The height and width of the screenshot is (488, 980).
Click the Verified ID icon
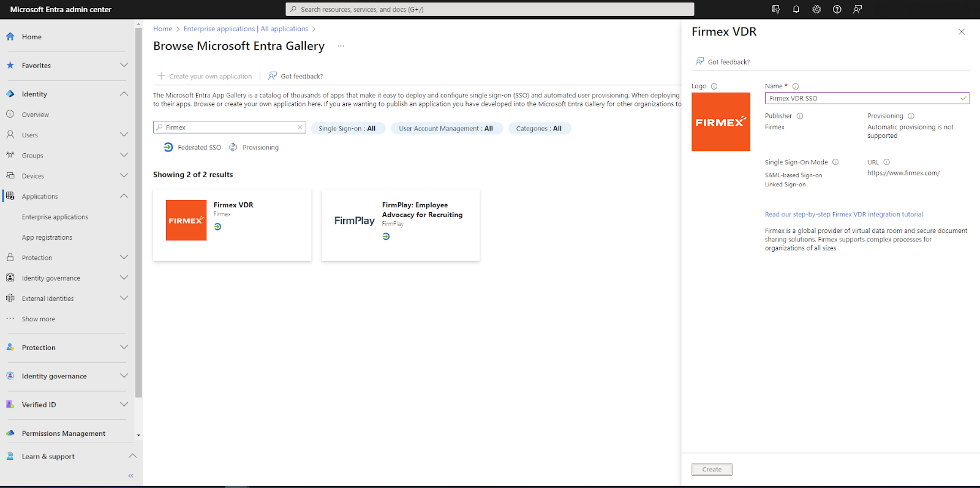point(10,405)
